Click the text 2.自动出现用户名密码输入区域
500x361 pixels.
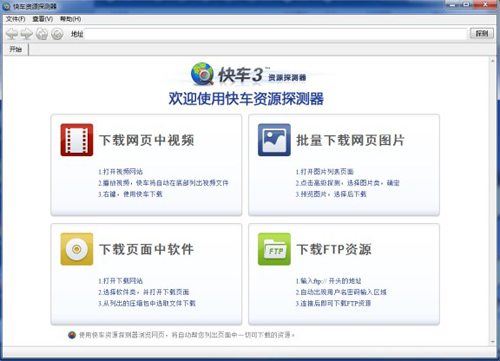tap(341, 292)
